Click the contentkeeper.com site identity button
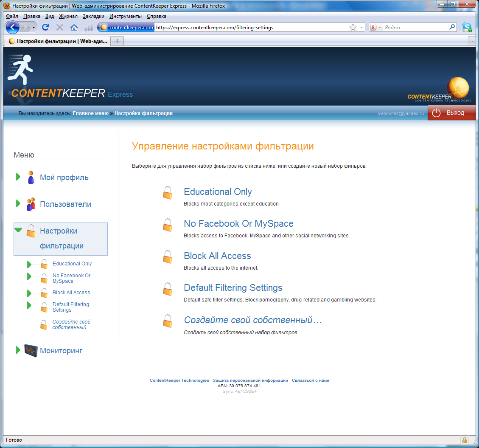Screen dimensions: 479x448 click(x=126, y=28)
